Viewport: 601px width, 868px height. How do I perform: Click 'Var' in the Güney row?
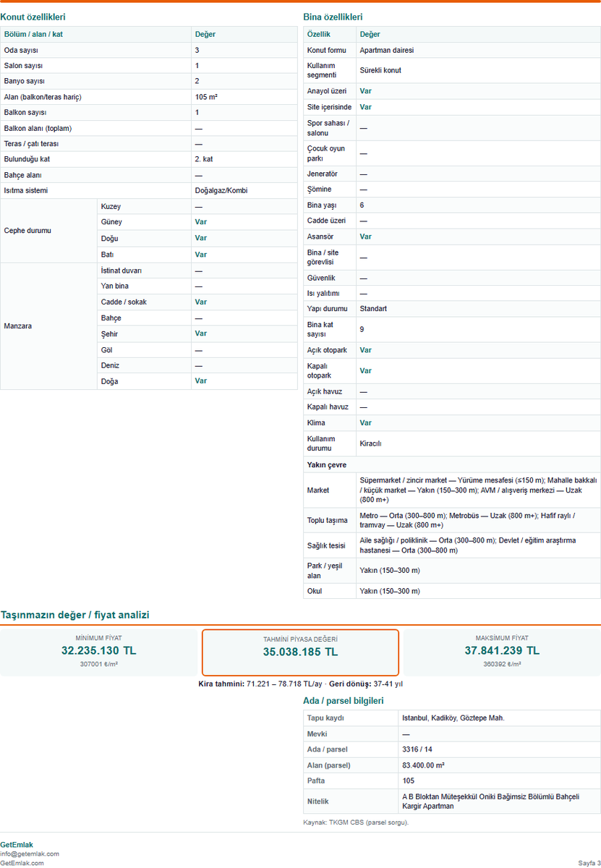200,222
